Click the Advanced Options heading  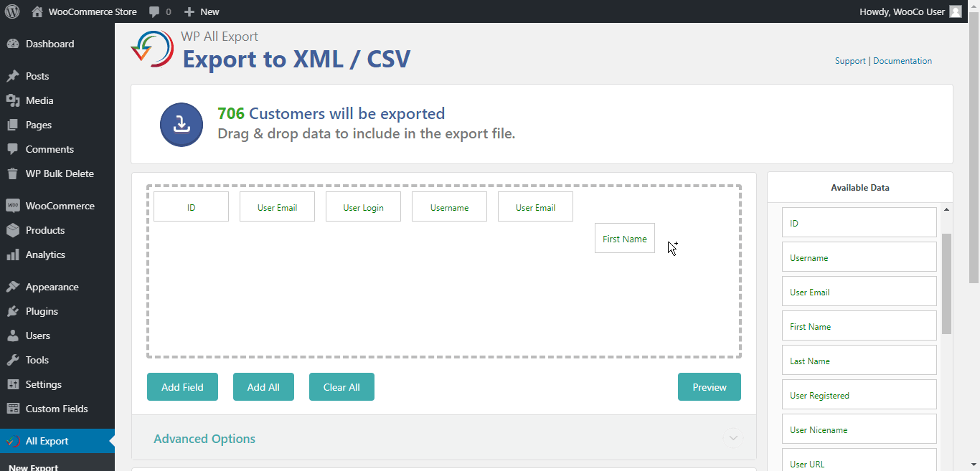204,439
